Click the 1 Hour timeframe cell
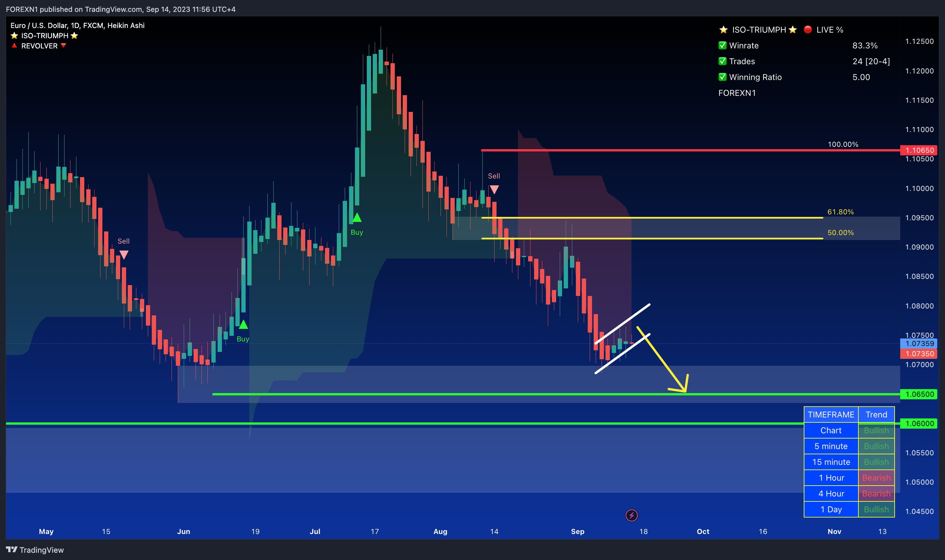This screenshot has width=945, height=560. (x=831, y=478)
